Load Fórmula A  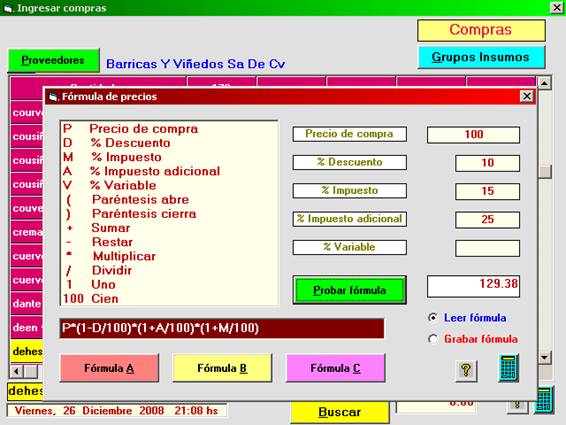point(109,368)
